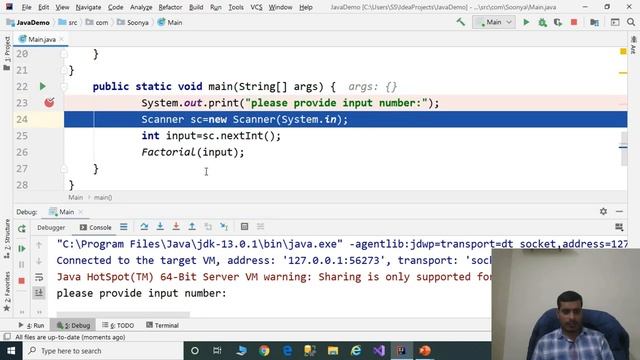Restore layout icon at debug panel right

619,227
